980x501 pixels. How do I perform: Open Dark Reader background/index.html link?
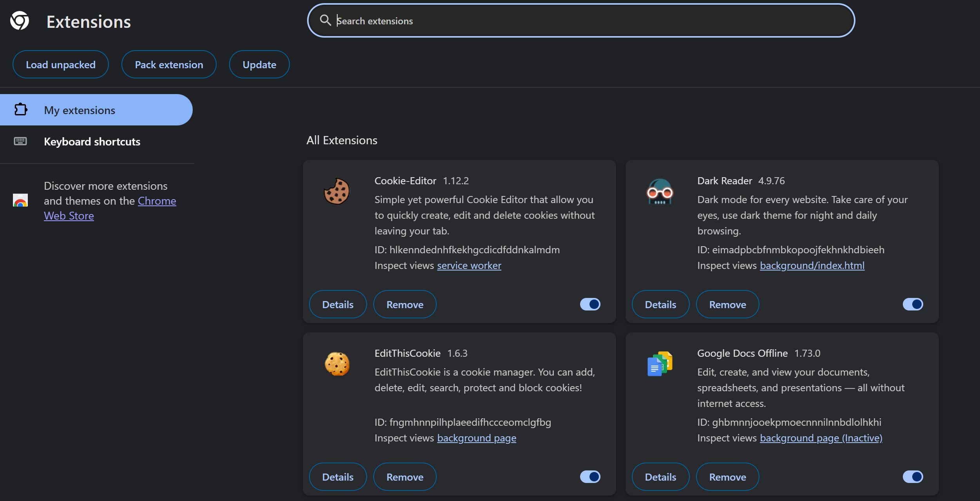pos(812,265)
